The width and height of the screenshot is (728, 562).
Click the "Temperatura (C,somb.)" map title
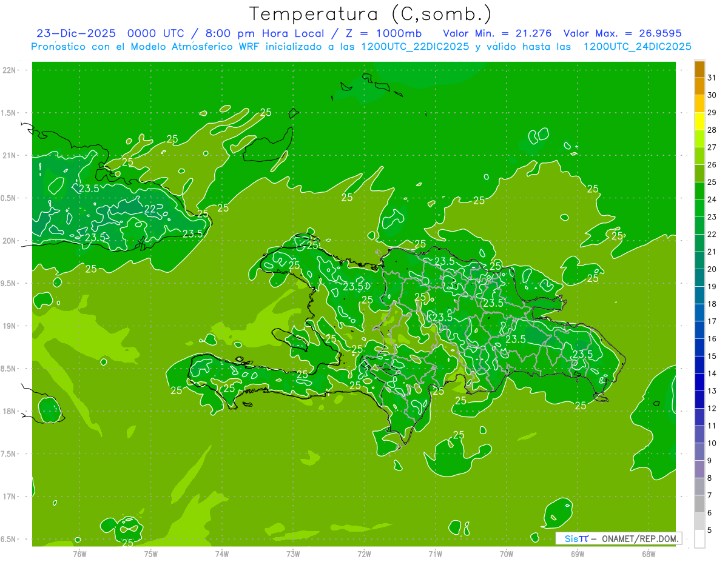(371, 13)
